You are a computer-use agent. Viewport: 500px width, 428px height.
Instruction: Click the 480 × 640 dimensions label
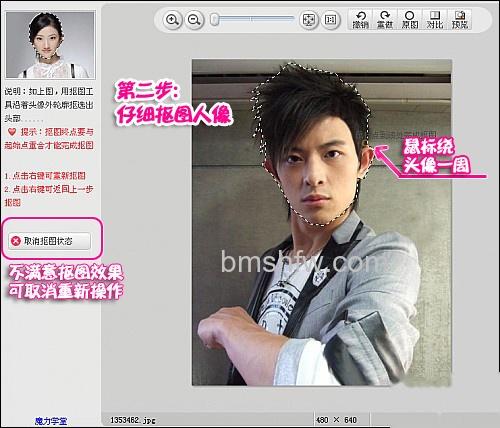click(336, 420)
